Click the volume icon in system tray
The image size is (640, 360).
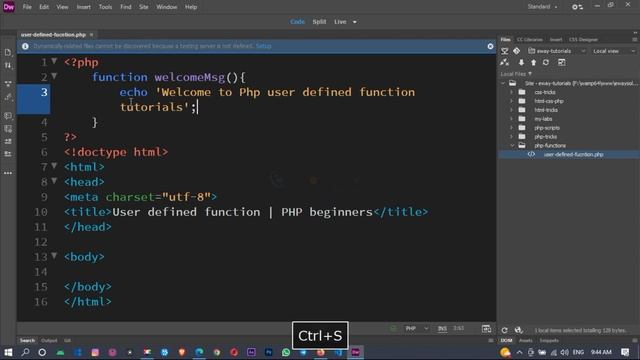pos(564,352)
